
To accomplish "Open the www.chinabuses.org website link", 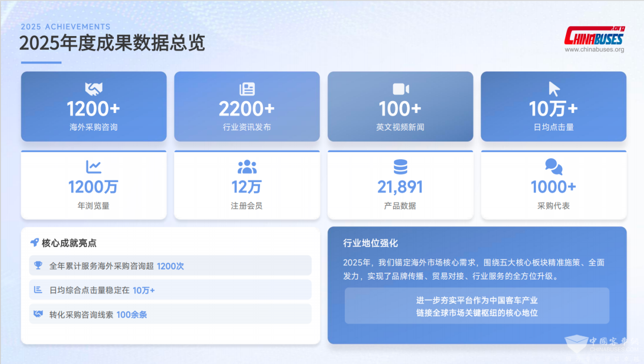I will 594,50.
